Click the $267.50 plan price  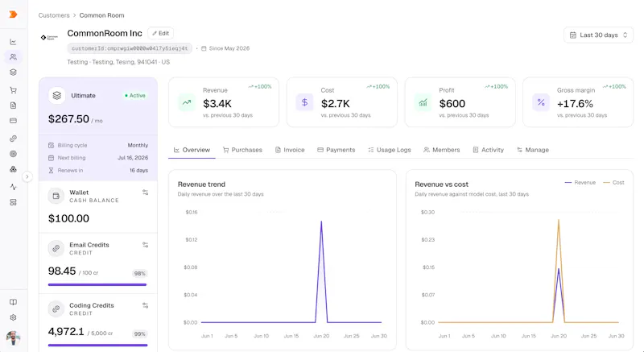pos(68,119)
